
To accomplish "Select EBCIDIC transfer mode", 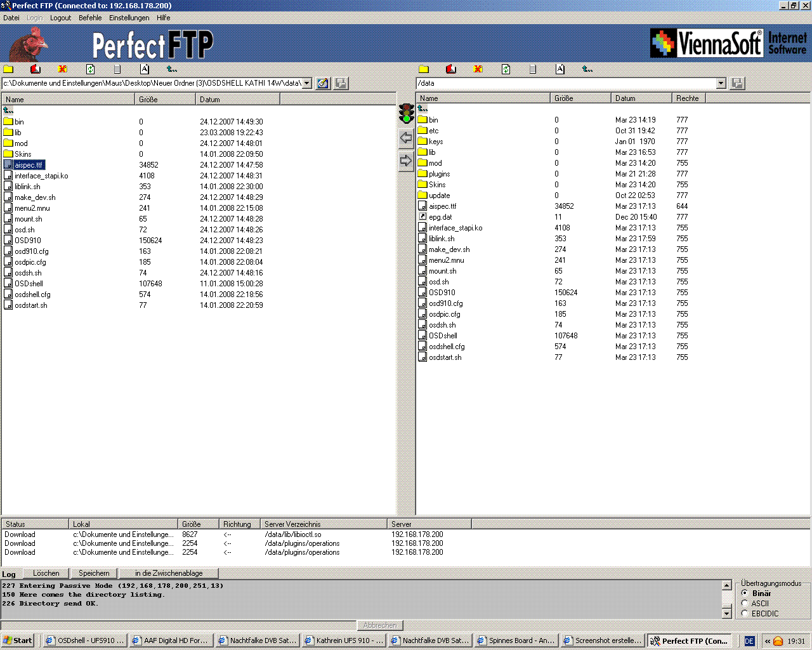I will [745, 613].
